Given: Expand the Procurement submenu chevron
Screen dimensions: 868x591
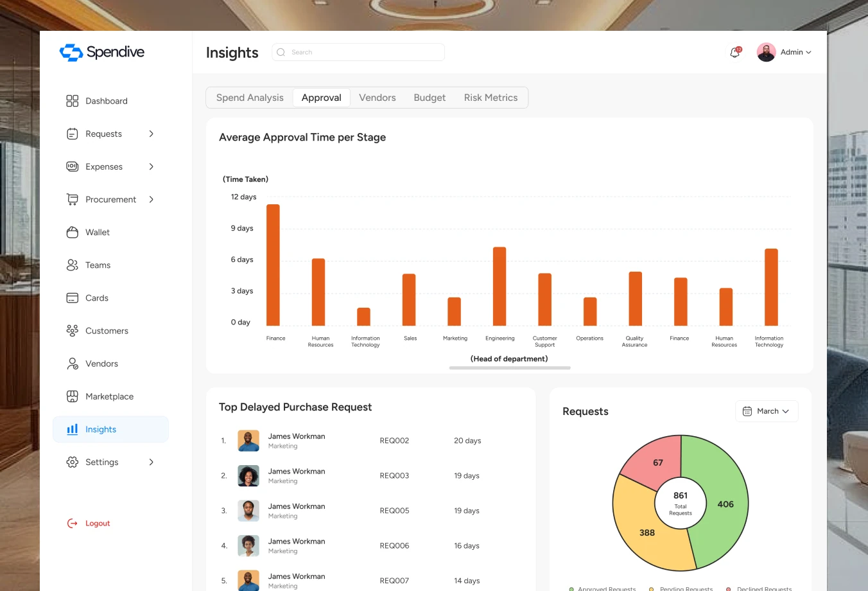Looking at the screenshot, I should pos(152,199).
